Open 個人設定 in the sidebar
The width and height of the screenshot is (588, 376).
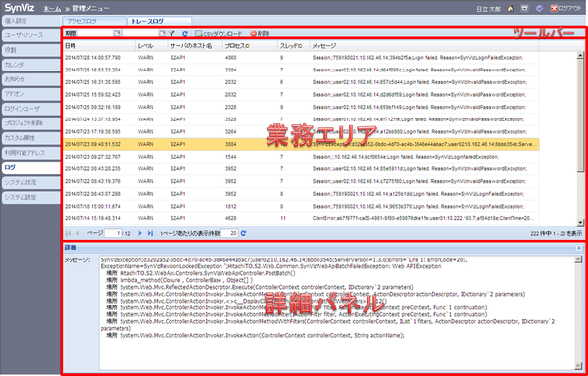click(x=30, y=21)
